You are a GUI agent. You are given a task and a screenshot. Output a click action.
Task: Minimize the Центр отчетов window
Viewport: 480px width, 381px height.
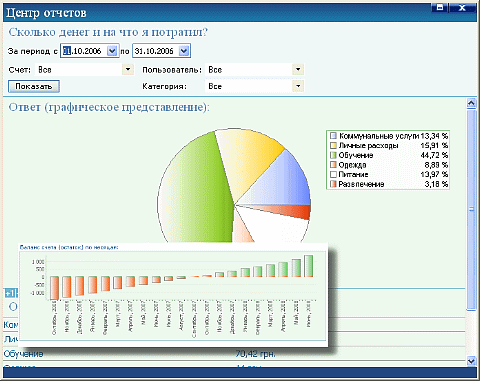tap(440, 8)
